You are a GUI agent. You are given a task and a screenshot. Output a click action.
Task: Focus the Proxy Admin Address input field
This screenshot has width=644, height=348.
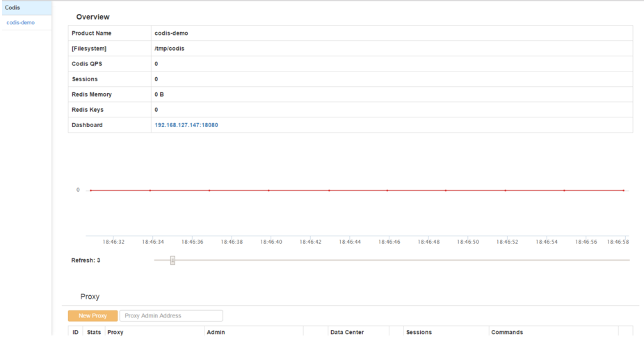pos(171,315)
